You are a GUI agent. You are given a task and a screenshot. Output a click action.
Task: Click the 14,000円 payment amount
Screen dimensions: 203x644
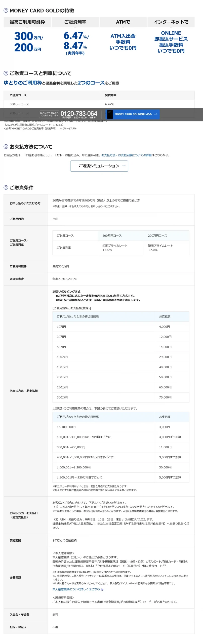pyautogui.click(x=165, y=347)
